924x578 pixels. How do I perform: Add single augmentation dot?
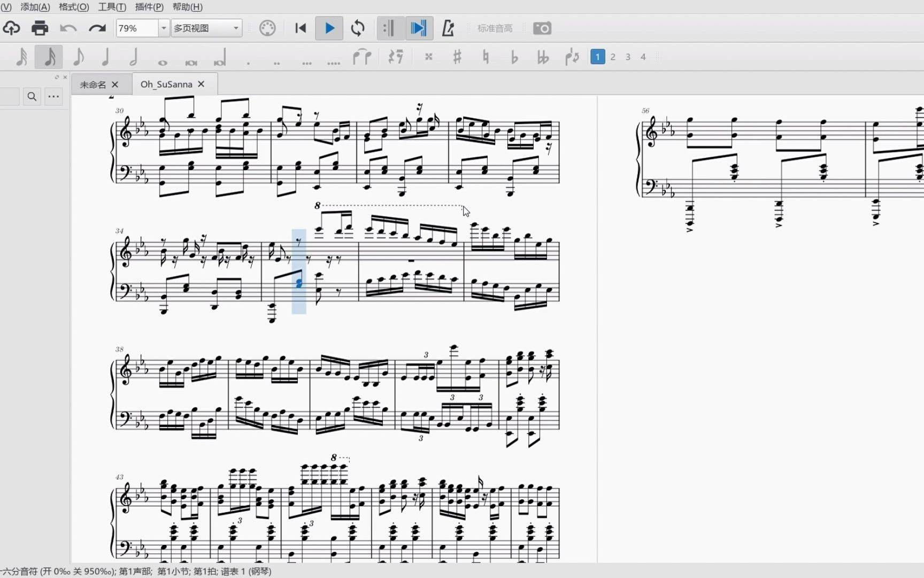(248, 62)
